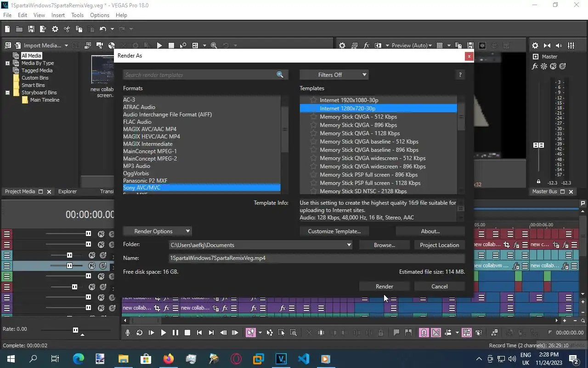Click About button in Render As
This screenshot has height=368, width=588.
pos(430,231)
